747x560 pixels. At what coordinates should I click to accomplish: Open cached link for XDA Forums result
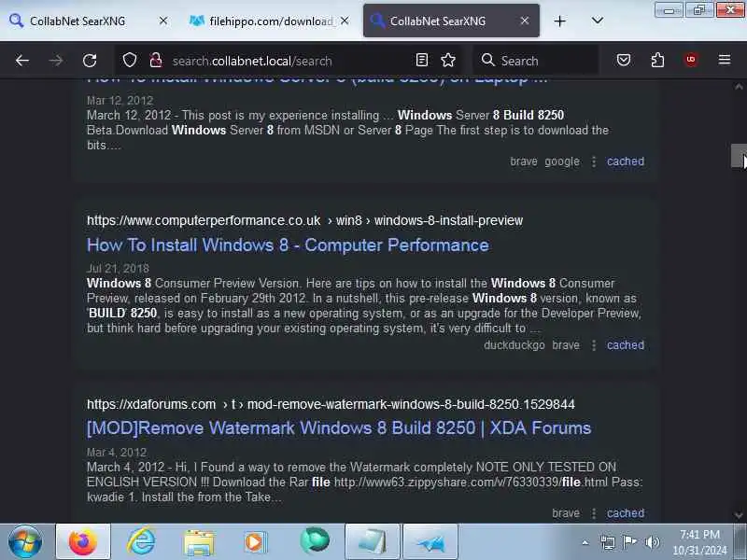625,513
